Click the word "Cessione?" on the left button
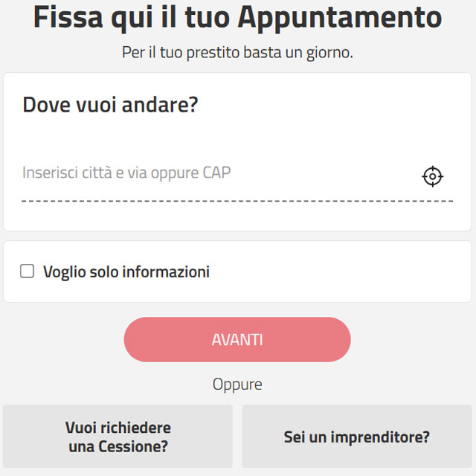 coord(132,447)
